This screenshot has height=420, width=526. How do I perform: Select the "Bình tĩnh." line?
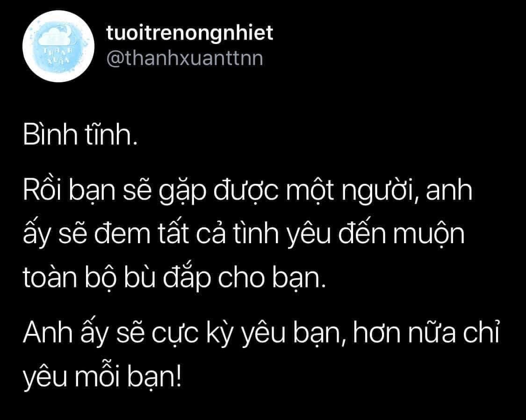(80, 135)
